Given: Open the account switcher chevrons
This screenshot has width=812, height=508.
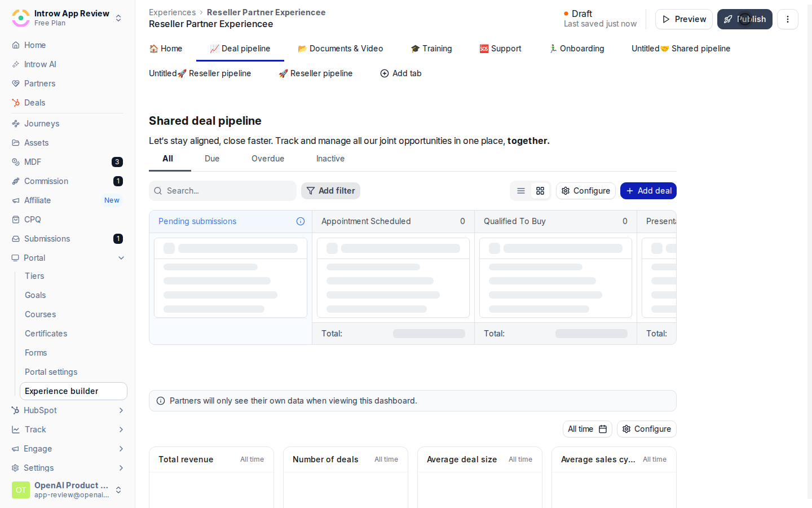Looking at the screenshot, I should 118,490.
